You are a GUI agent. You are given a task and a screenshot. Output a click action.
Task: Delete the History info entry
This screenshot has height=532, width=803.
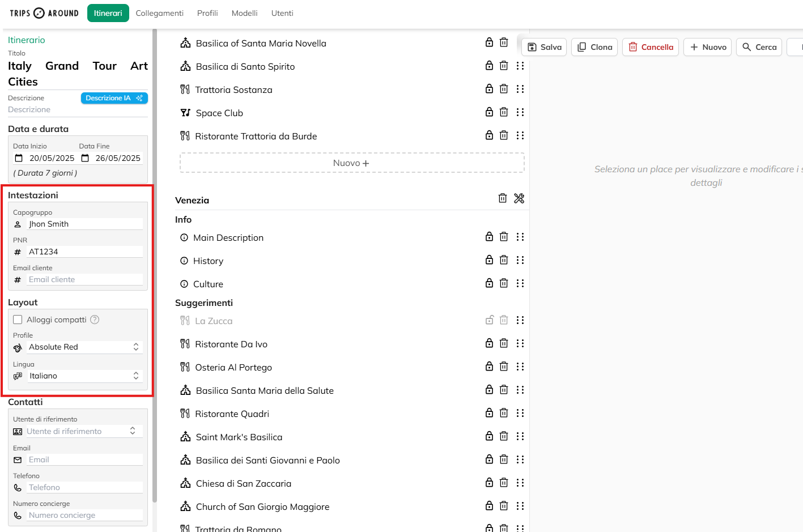tap(504, 260)
